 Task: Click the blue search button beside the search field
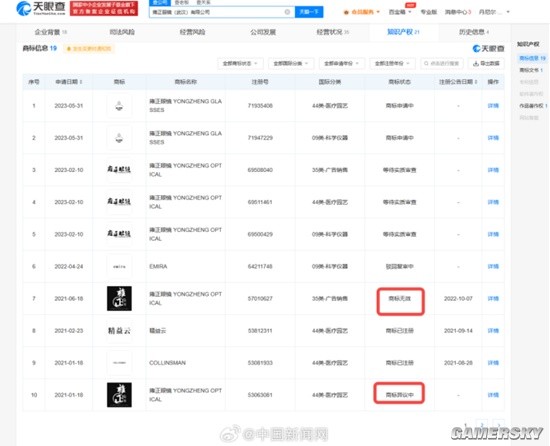coord(309,12)
